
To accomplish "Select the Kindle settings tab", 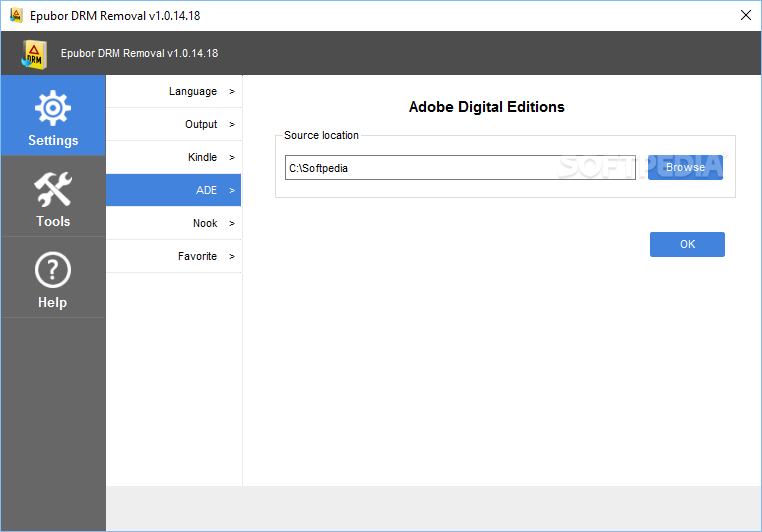I will 173,157.
